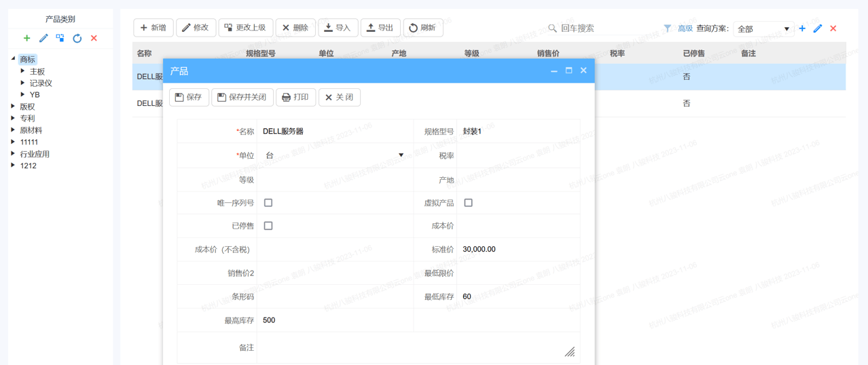The height and width of the screenshot is (365, 868).
Task: Select the 记录仪 category in tree
Action: pyautogui.click(x=41, y=83)
